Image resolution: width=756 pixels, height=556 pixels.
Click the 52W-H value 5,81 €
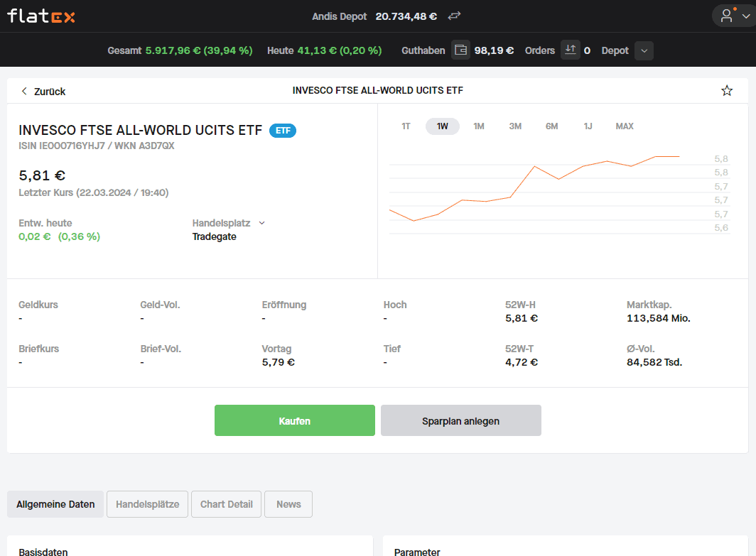pos(522,318)
